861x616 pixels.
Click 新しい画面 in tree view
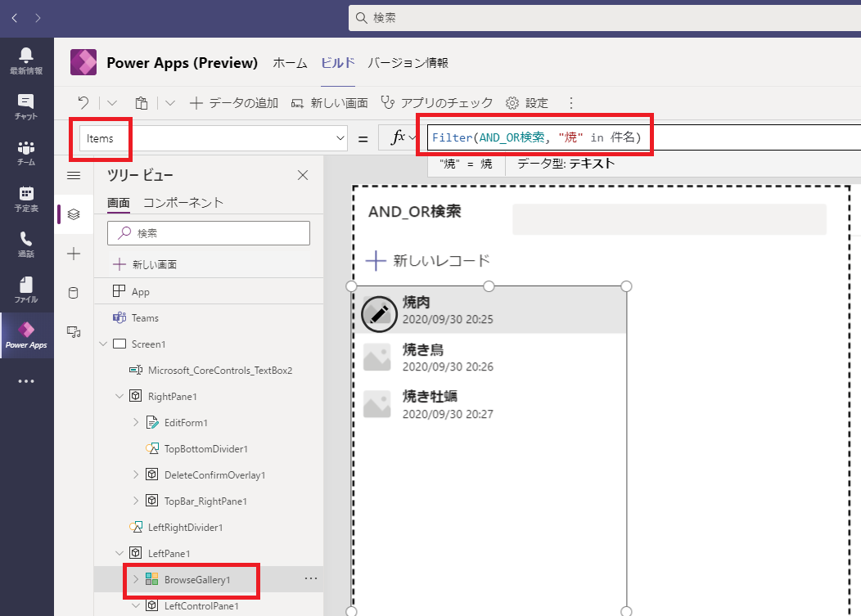coord(145,264)
